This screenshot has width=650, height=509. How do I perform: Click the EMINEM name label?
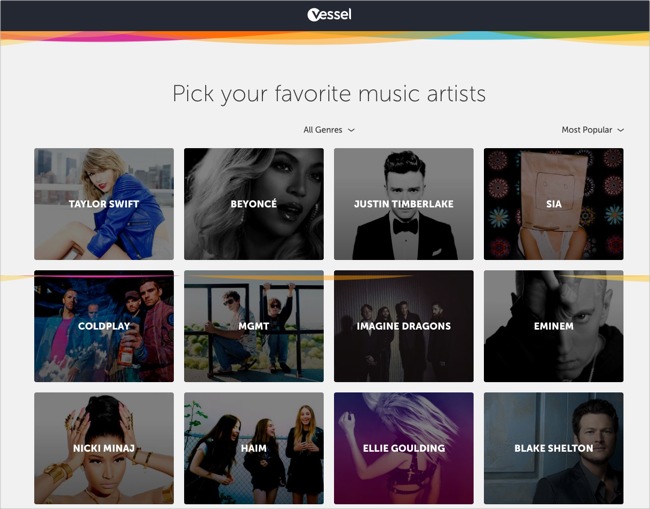(x=553, y=326)
